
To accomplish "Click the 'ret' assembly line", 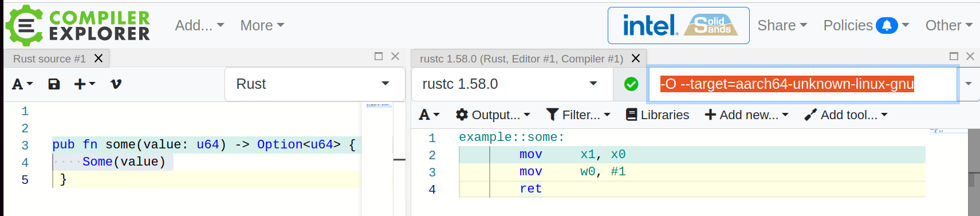I will click(530, 189).
